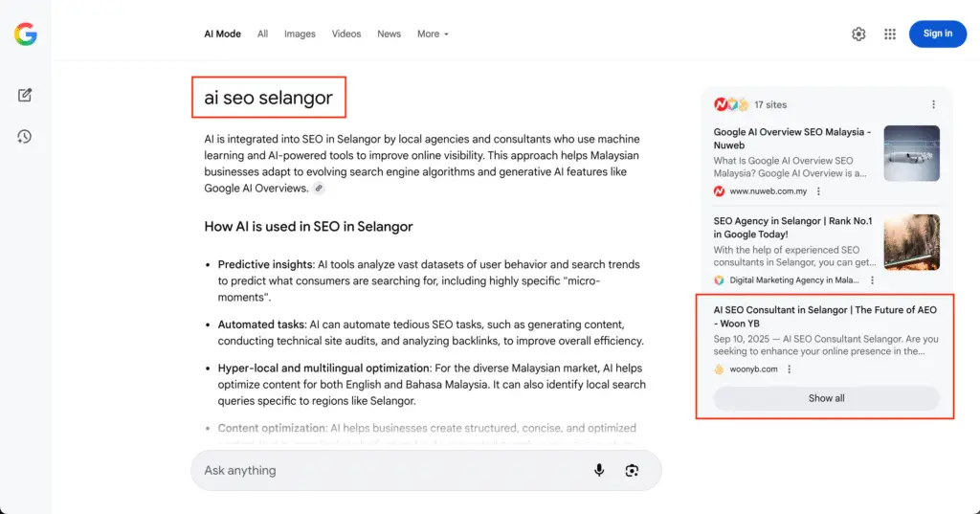Switch to the All tab

pyautogui.click(x=262, y=34)
